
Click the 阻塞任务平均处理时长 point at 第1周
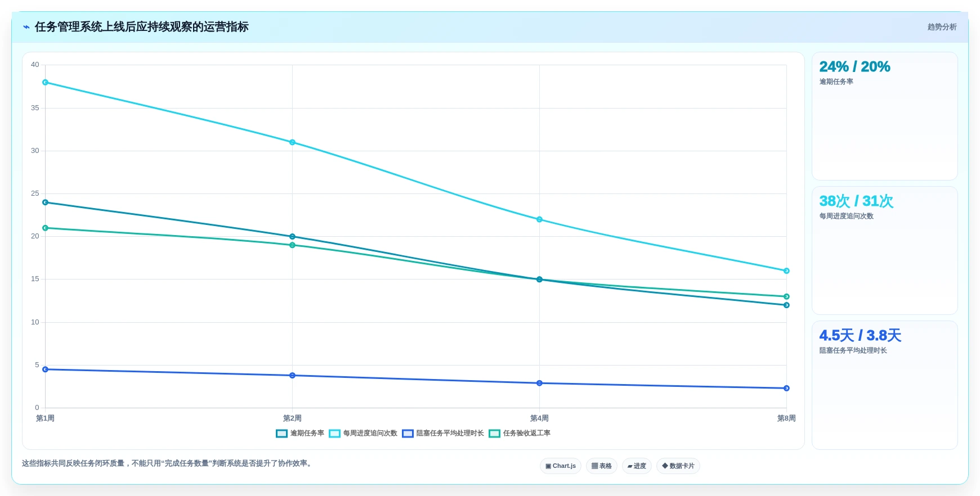45,369
